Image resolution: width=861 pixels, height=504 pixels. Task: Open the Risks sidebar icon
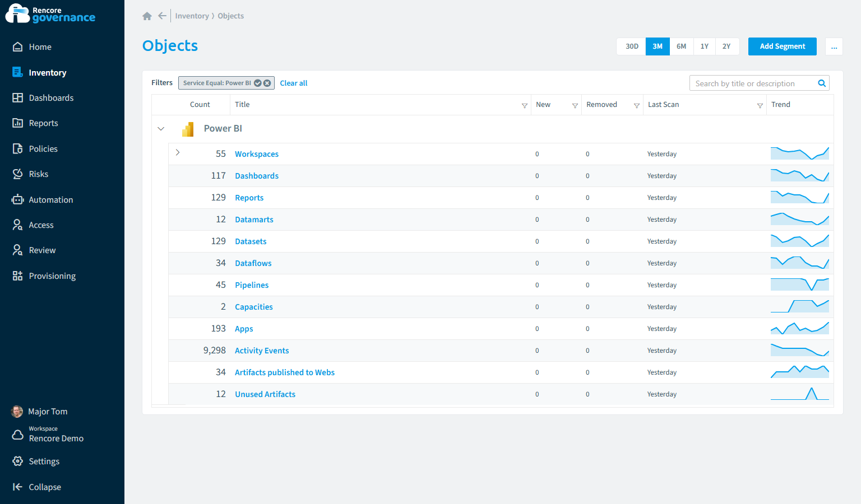coord(18,174)
